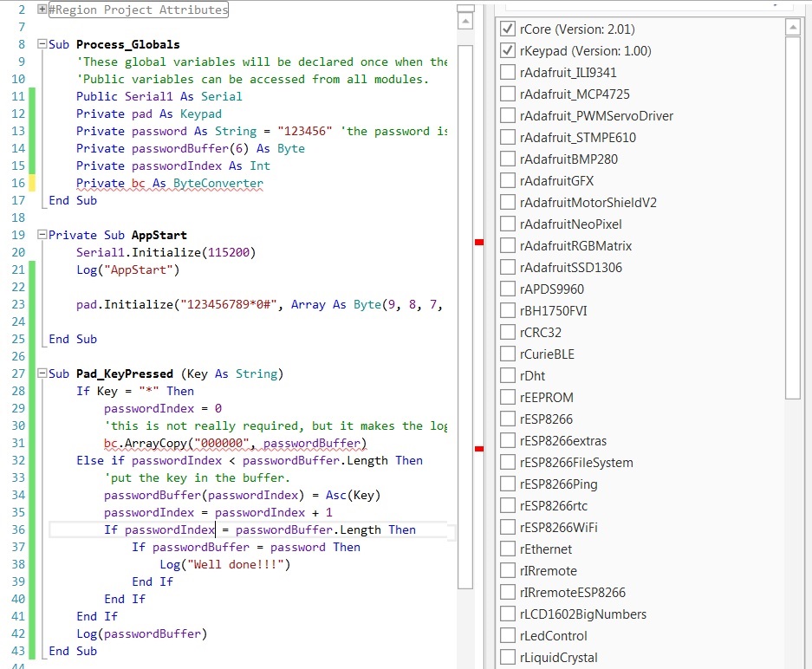Check the rLedControl library box
The width and height of the screenshot is (812, 669).
pos(508,636)
